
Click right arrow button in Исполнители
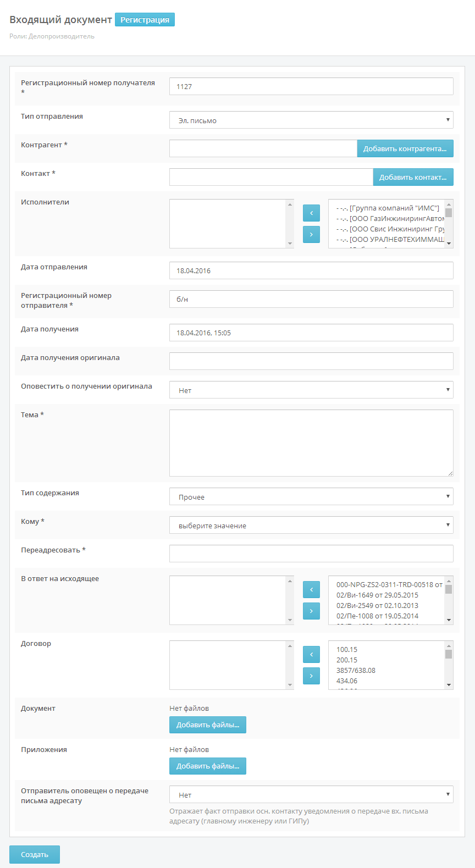[311, 234]
